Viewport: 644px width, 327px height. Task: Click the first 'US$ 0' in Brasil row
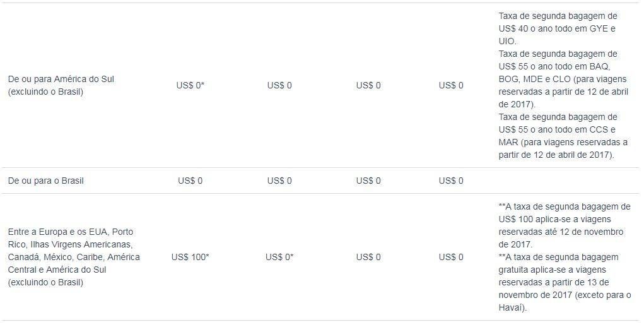coord(190,181)
